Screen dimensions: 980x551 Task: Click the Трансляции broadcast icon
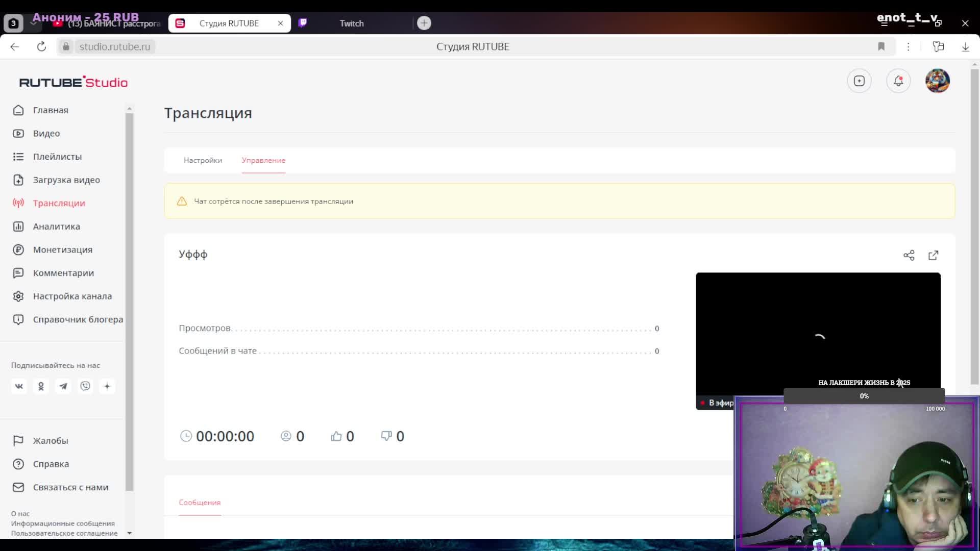click(18, 203)
